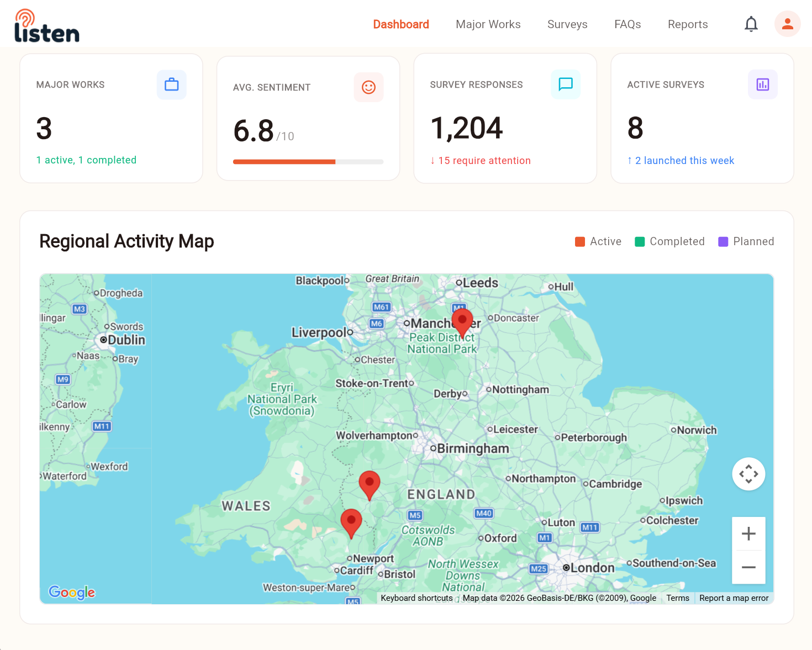Switch to the Surveys tab

point(567,24)
